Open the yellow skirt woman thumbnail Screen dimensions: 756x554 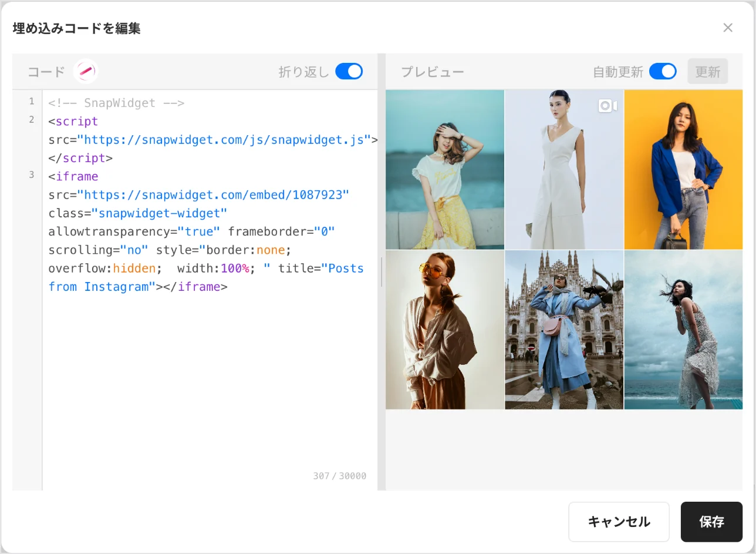pos(445,170)
